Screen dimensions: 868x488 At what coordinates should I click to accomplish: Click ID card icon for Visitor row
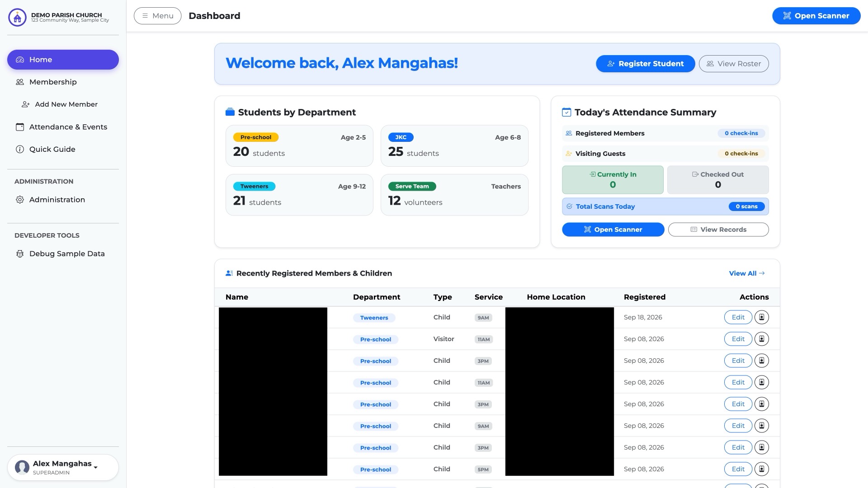coord(761,339)
